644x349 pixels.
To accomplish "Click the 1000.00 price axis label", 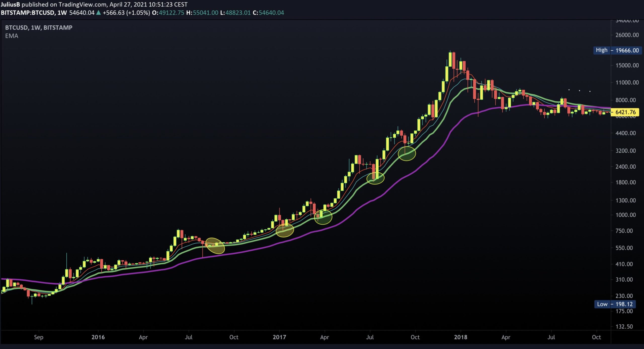I will (x=625, y=215).
